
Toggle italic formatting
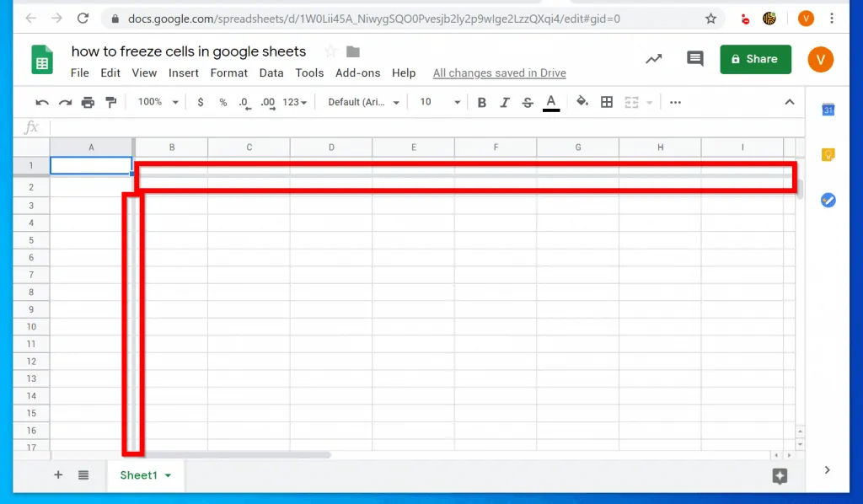click(x=505, y=102)
